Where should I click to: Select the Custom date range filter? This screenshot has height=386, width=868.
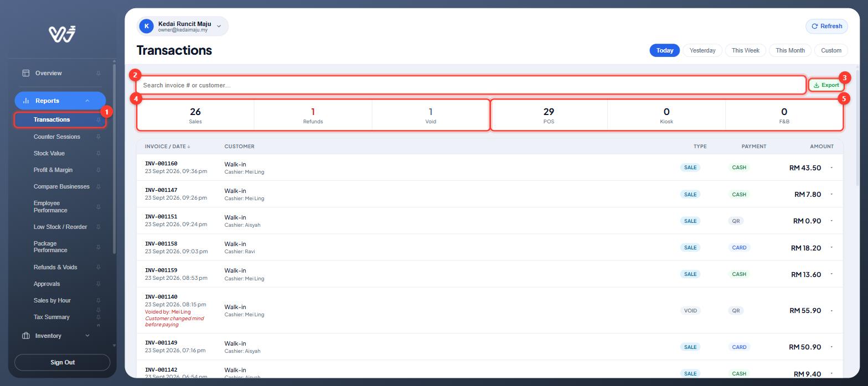click(x=831, y=50)
